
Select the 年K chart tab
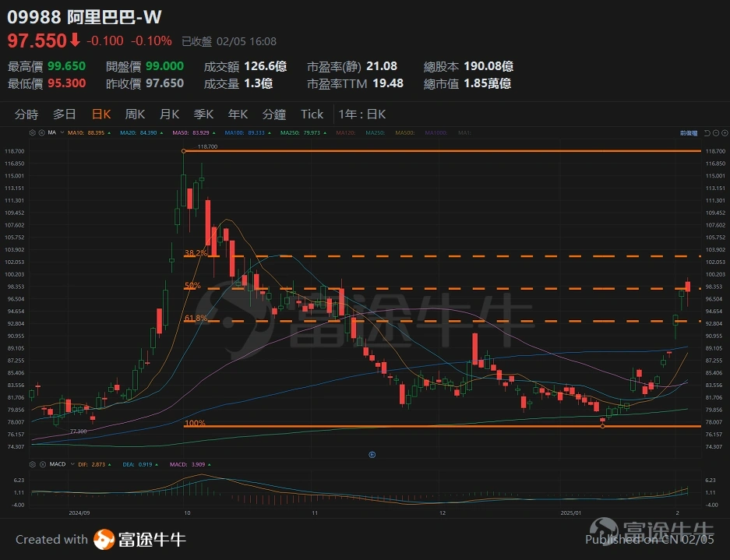click(x=238, y=114)
